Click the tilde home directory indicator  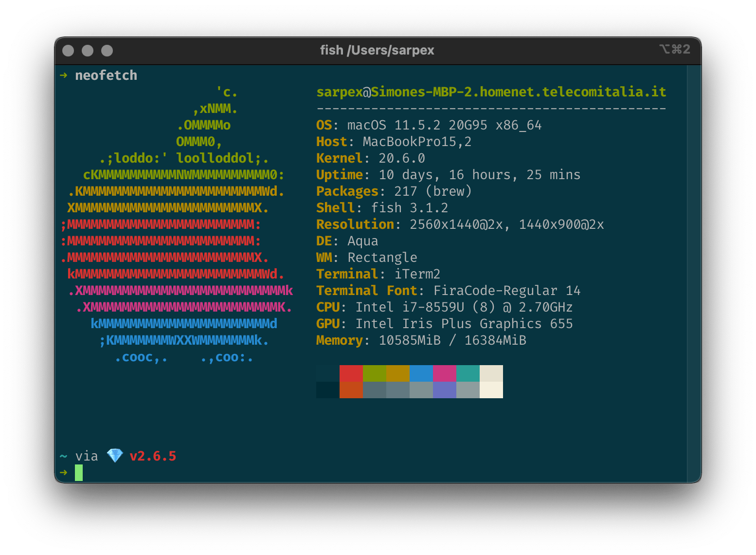(63, 456)
